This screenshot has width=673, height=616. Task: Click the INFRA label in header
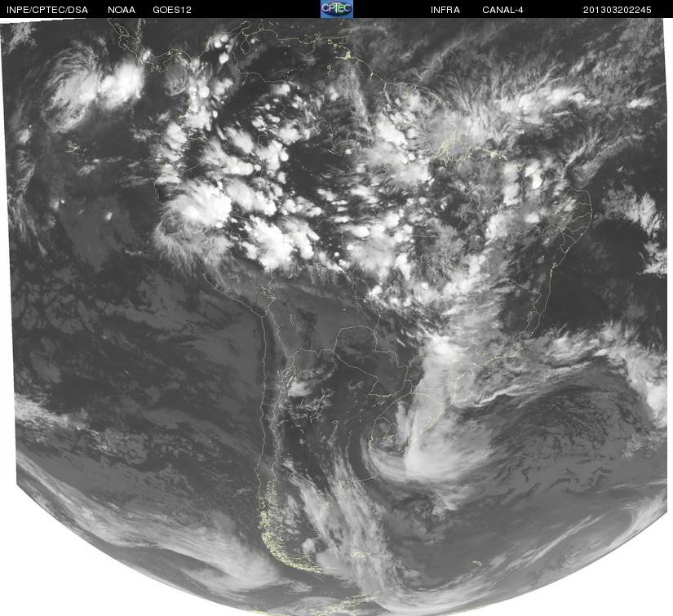click(x=445, y=10)
